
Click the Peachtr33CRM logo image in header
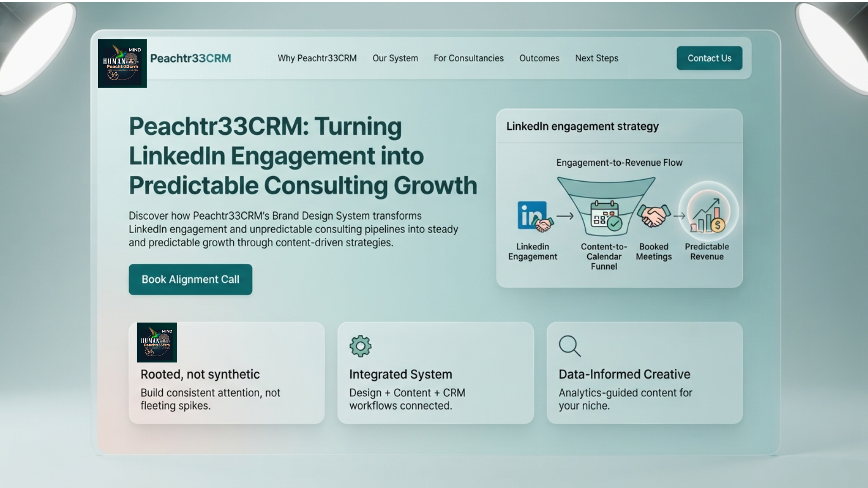(x=122, y=63)
